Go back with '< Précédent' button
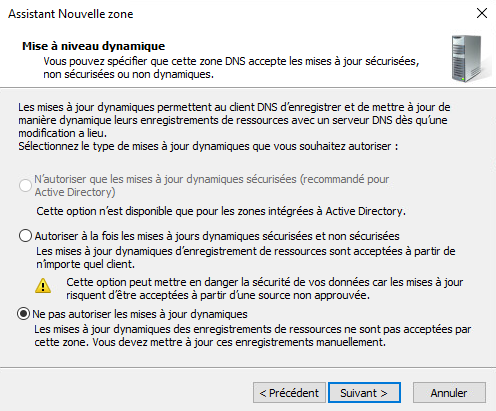The width and height of the screenshot is (496, 411). pos(289,393)
